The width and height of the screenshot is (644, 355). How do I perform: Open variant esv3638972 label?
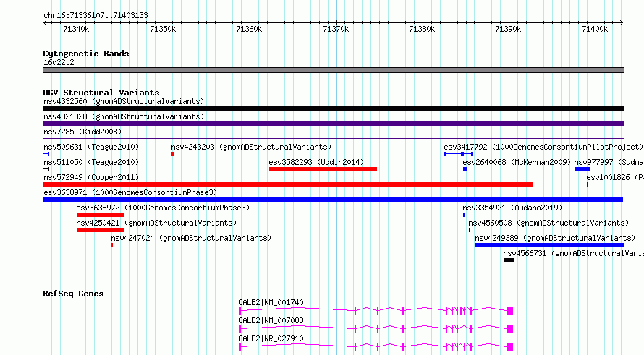[163, 208]
